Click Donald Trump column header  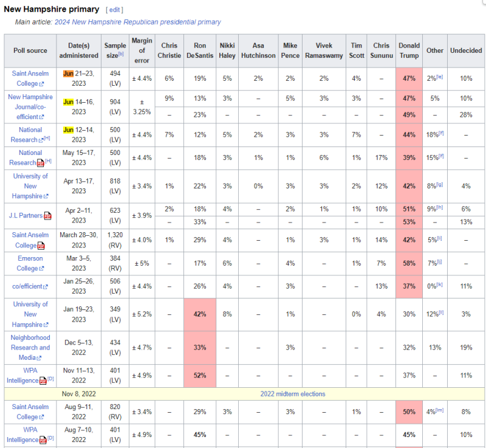(x=409, y=50)
